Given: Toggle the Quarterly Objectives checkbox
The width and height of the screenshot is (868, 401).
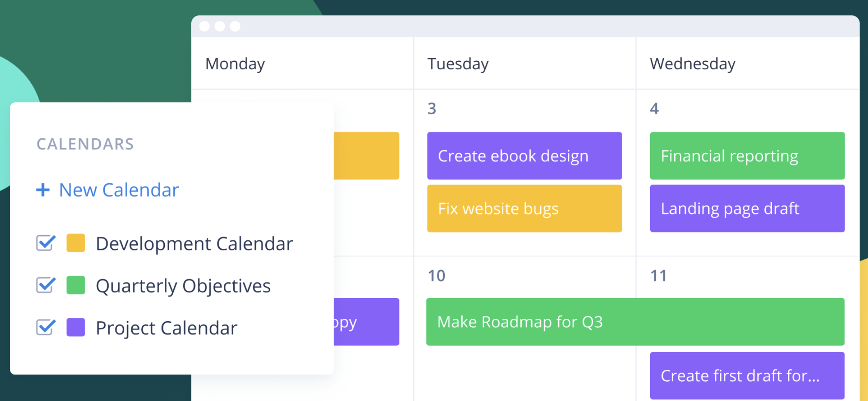Looking at the screenshot, I should pyautogui.click(x=45, y=285).
